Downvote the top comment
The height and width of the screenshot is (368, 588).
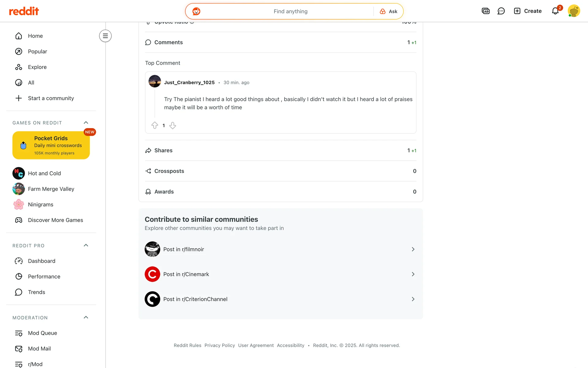click(x=173, y=125)
